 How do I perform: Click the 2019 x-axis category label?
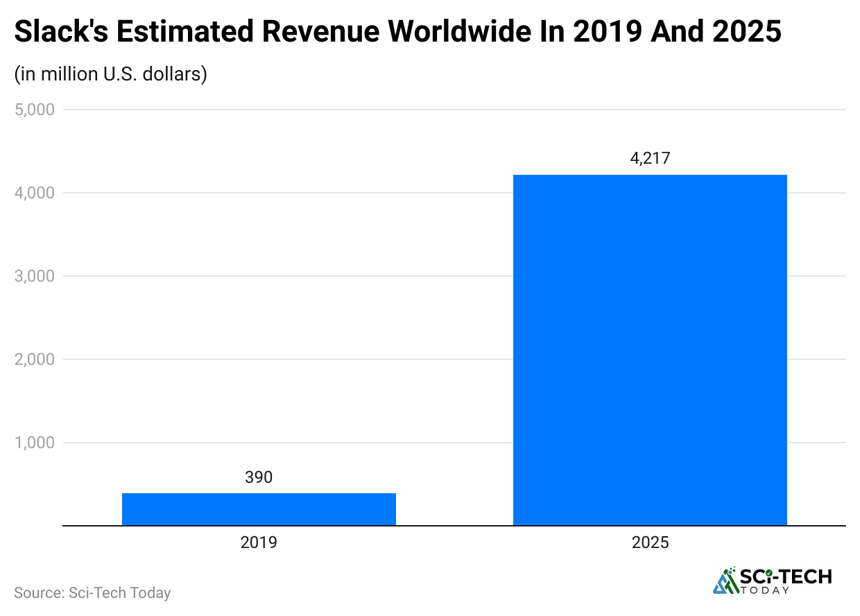click(259, 542)
